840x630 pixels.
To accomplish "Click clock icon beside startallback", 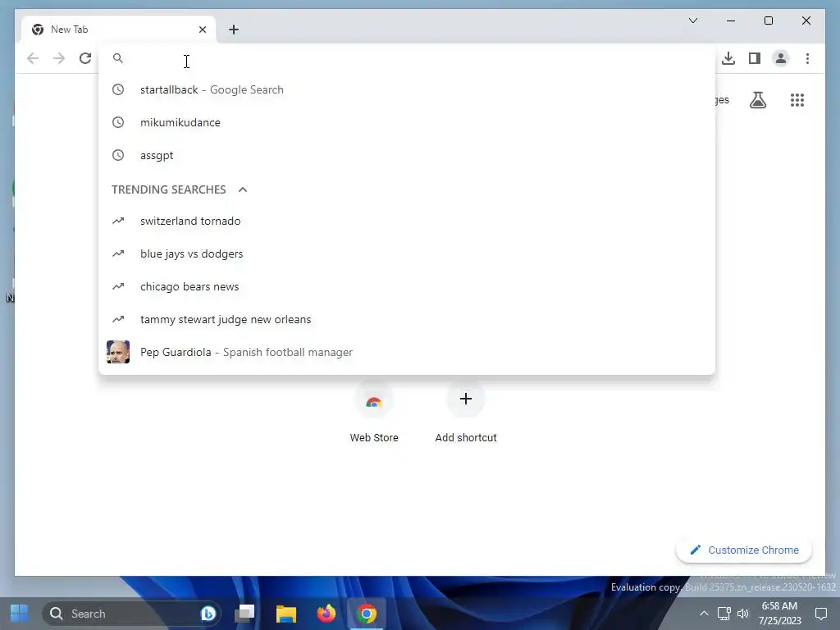I will point(118,90).
